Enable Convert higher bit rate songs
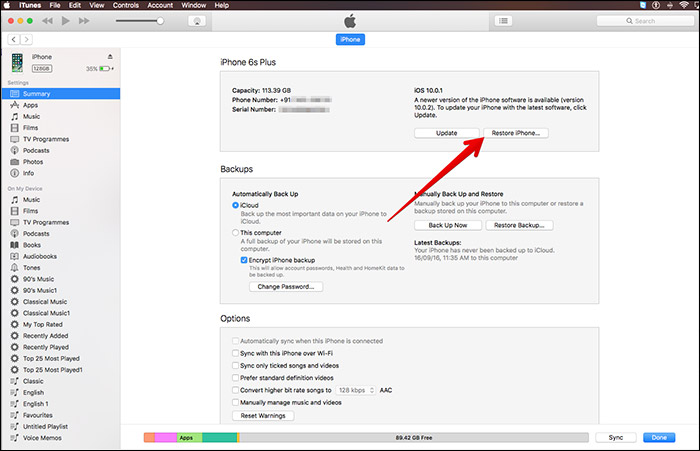Screen dimensions: 700x451 coord(235,390)
